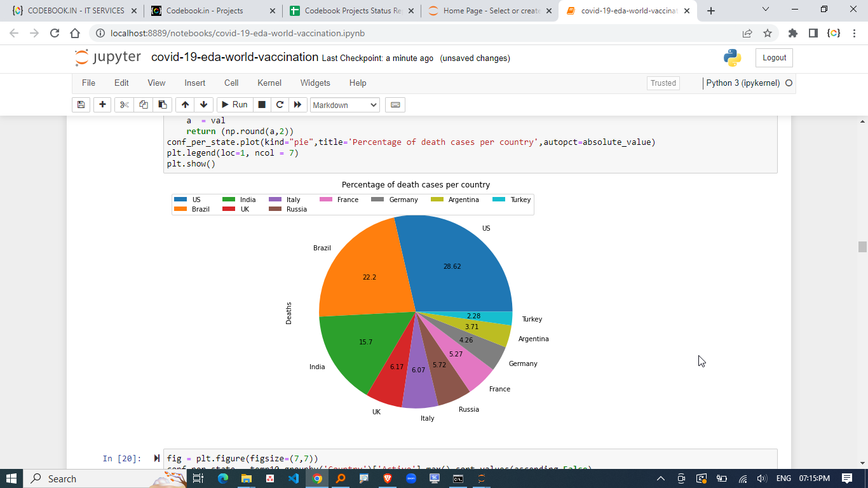Move selected cell up arrow
The height and width of the screenshot is (488, 868).
point(184,105)
